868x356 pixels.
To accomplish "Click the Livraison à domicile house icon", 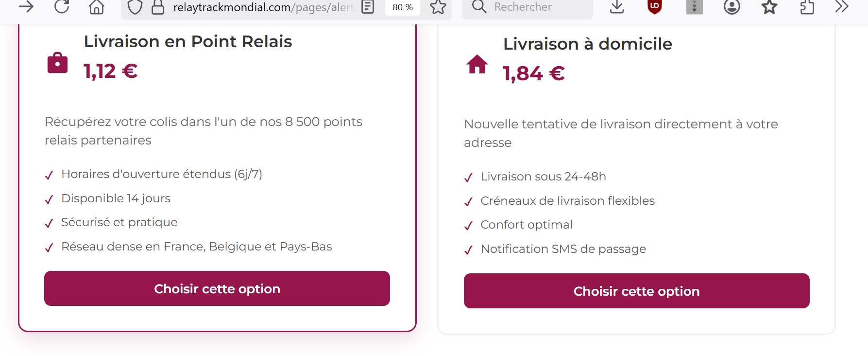I will point(477,64).
